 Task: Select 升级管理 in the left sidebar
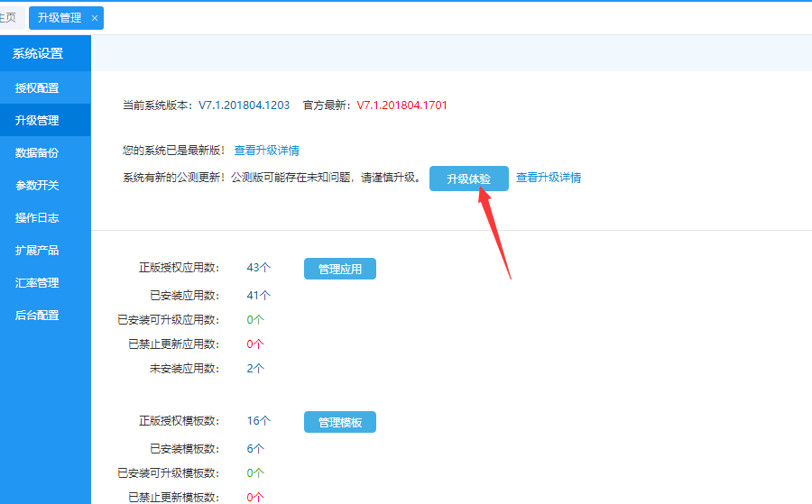pos(37,121)
